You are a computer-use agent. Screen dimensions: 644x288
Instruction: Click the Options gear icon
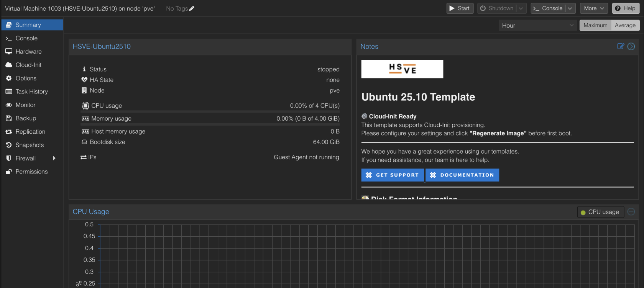click(9, 78)
